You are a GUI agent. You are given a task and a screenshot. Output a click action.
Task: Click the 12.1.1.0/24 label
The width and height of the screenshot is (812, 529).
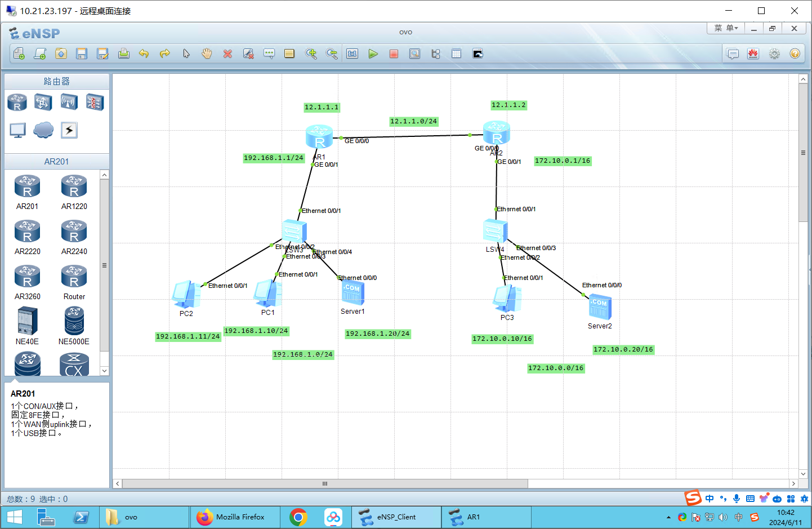tap(413, 121)
